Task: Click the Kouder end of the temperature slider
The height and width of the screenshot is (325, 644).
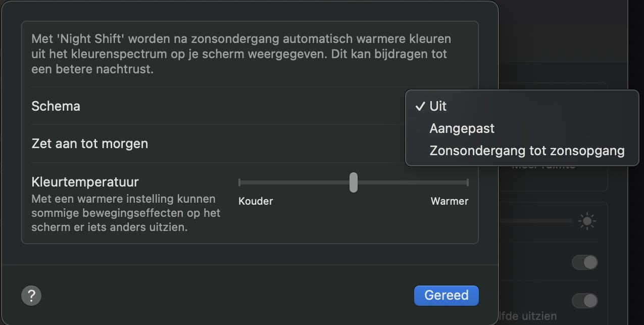Action: tap(241, 182)
